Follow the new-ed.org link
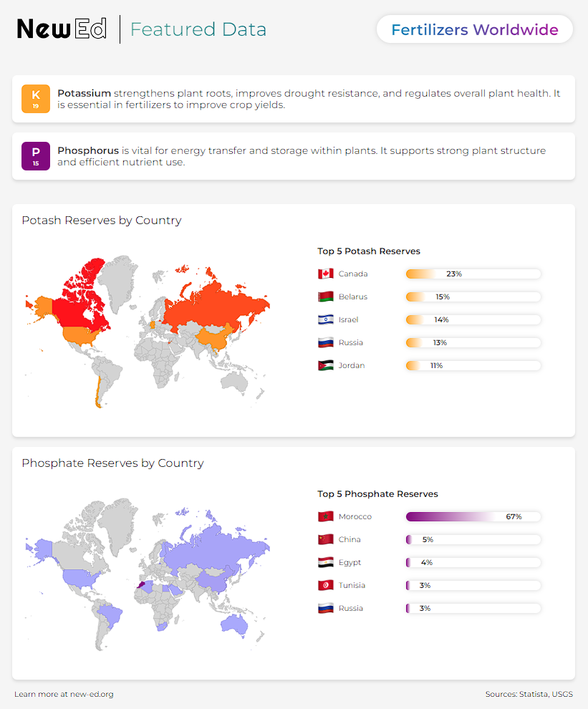 [92, 694]
